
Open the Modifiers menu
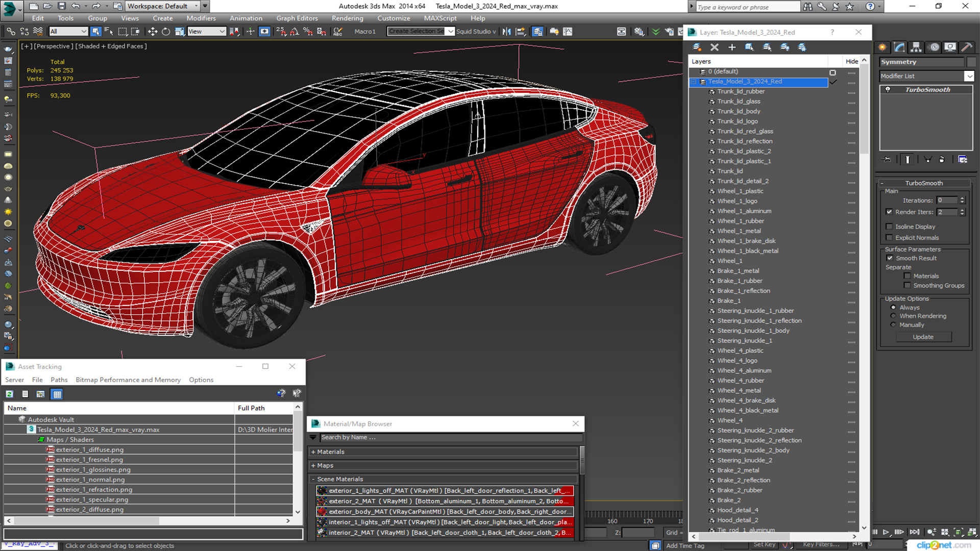pos(201,18)
